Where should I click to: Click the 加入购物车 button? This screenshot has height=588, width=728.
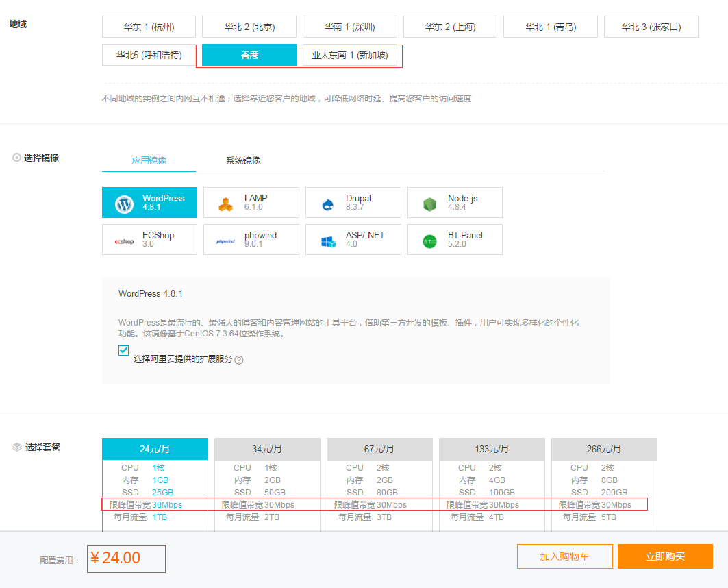[x=564, y=556]
